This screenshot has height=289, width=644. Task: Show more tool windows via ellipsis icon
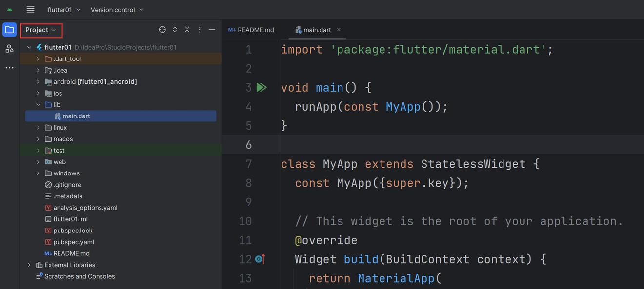coord(9,68)
